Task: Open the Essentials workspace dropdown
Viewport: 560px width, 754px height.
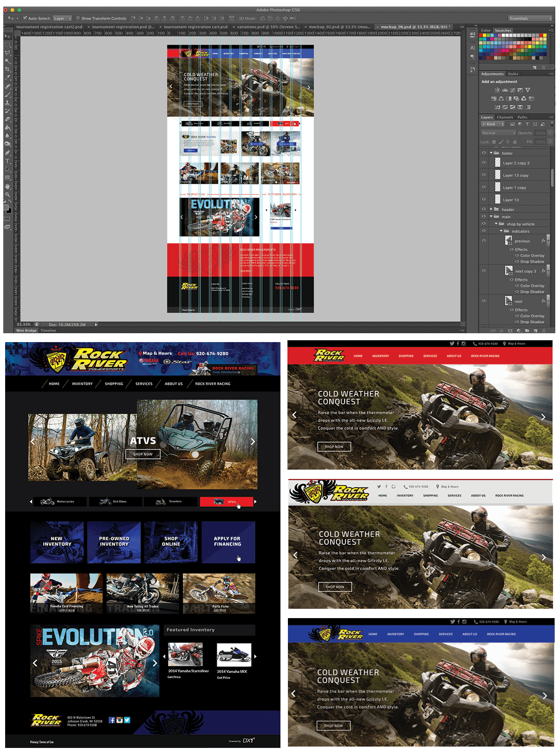Action: coord(530,18)
